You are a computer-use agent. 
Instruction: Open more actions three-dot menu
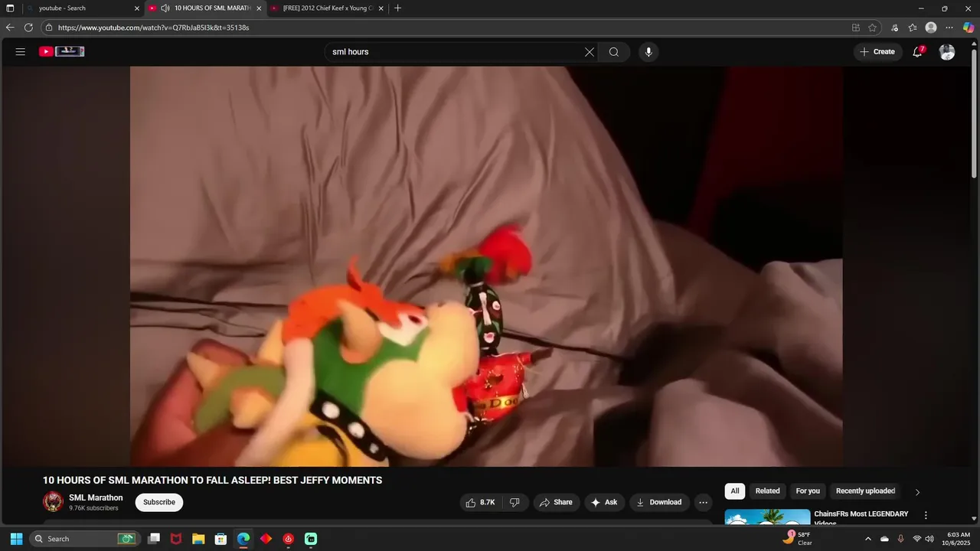703,502
